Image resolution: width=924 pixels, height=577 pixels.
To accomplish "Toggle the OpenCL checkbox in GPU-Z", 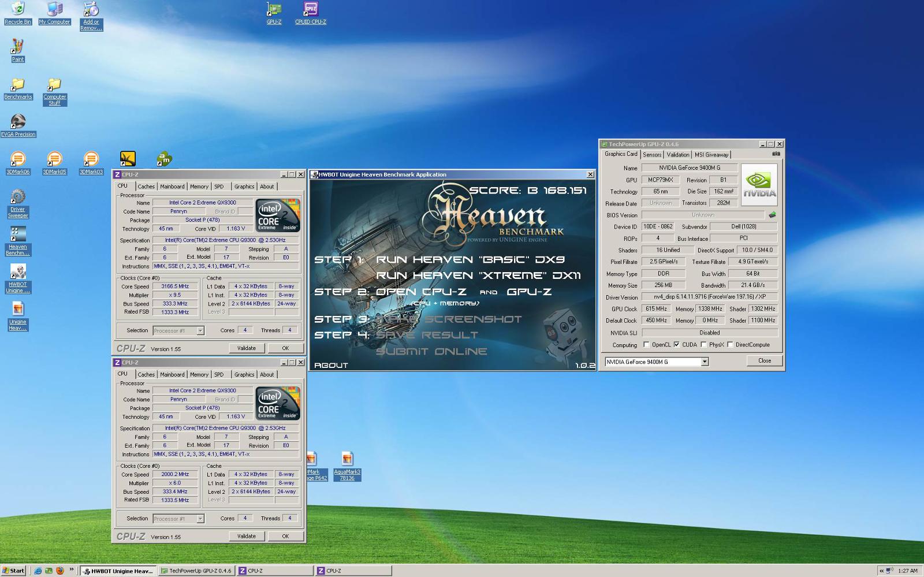I will 646,345.
